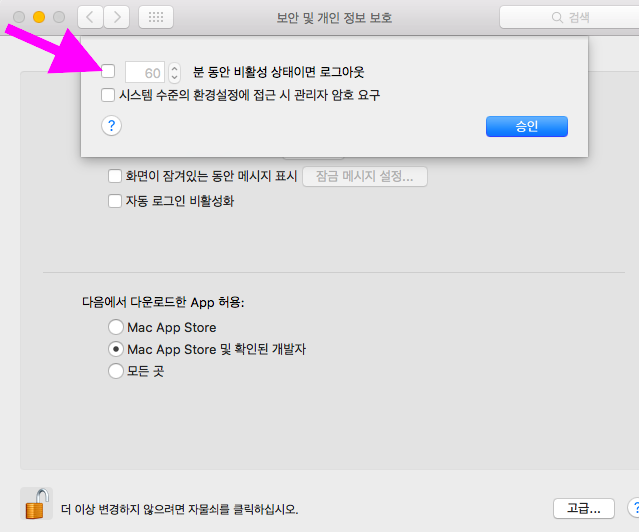
Task: Toggle the 관리자 암호 요구 checkbox
Action: 109,95
